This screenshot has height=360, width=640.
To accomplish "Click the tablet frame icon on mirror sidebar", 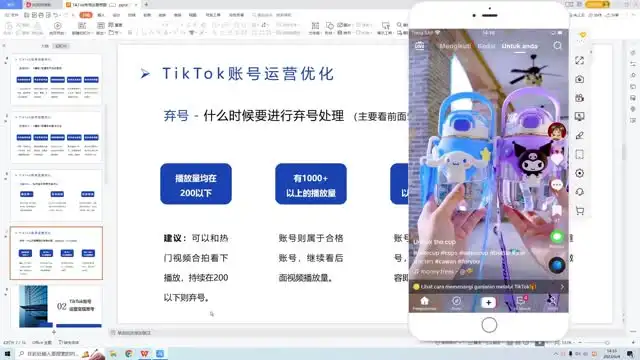I will [x=580, y=154].
